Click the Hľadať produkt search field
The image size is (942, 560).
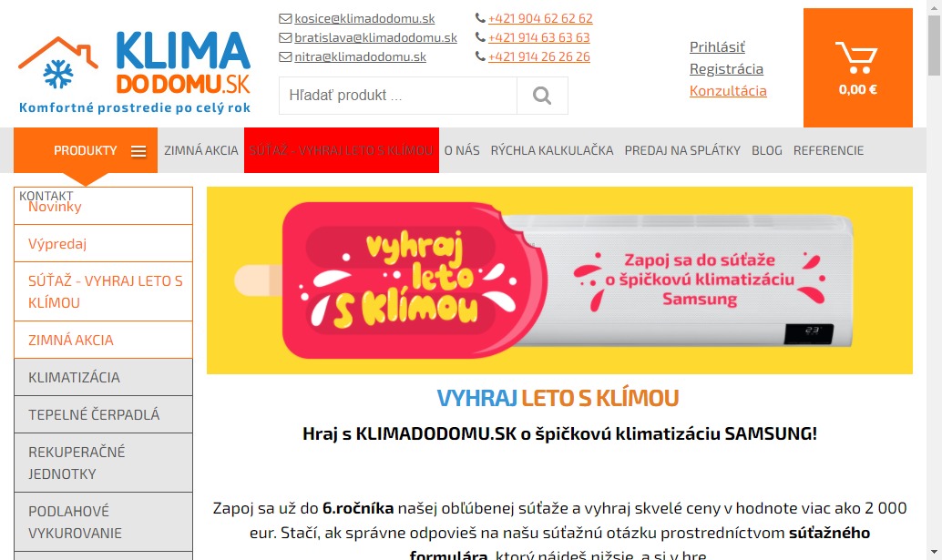click(x=398, y=96)
